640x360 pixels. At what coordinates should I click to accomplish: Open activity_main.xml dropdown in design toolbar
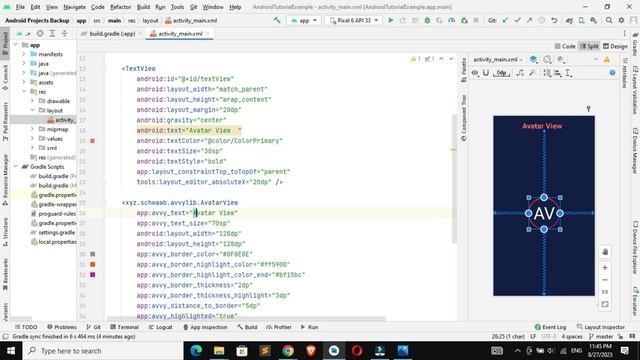pyautogui.click(x=498, y=60)
